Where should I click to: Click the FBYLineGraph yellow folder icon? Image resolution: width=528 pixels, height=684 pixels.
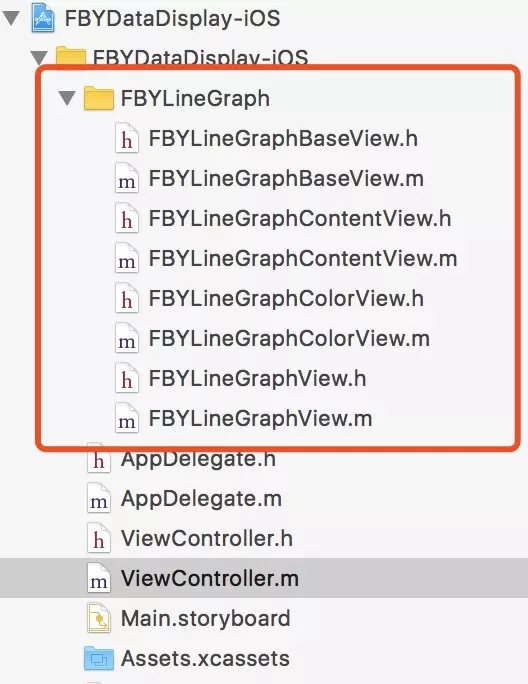[x=99, y=98]
